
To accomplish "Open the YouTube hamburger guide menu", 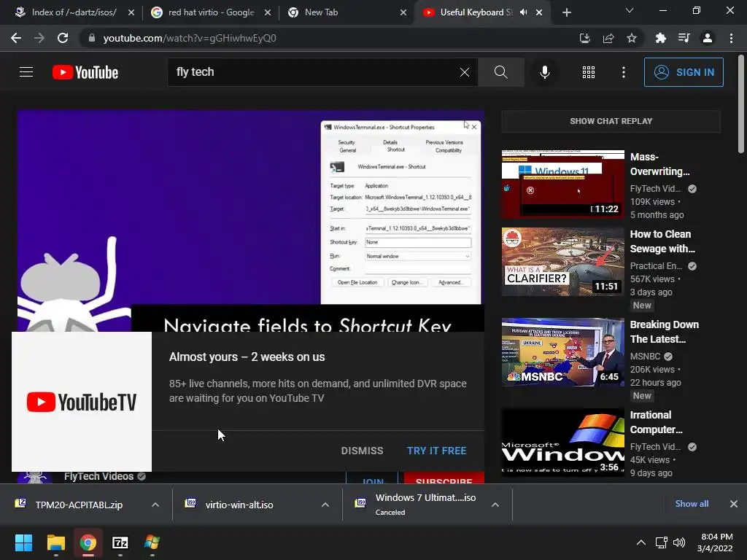I will pos(26,72).
